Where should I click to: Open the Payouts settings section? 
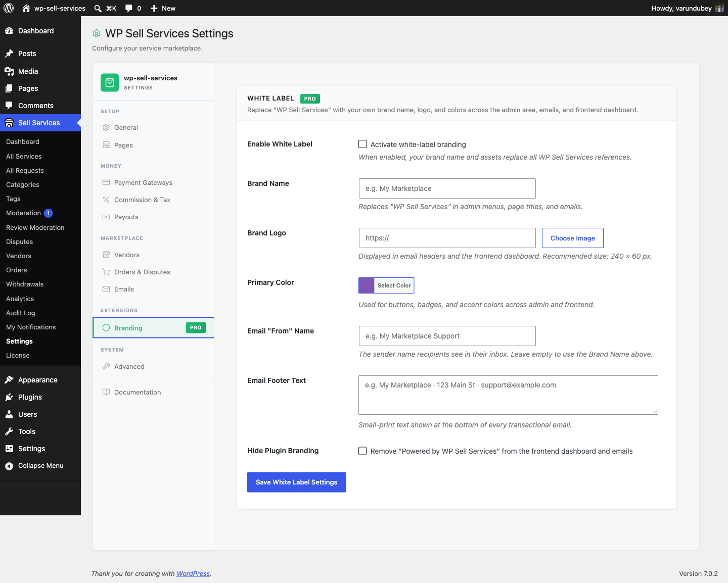[153, 217]
